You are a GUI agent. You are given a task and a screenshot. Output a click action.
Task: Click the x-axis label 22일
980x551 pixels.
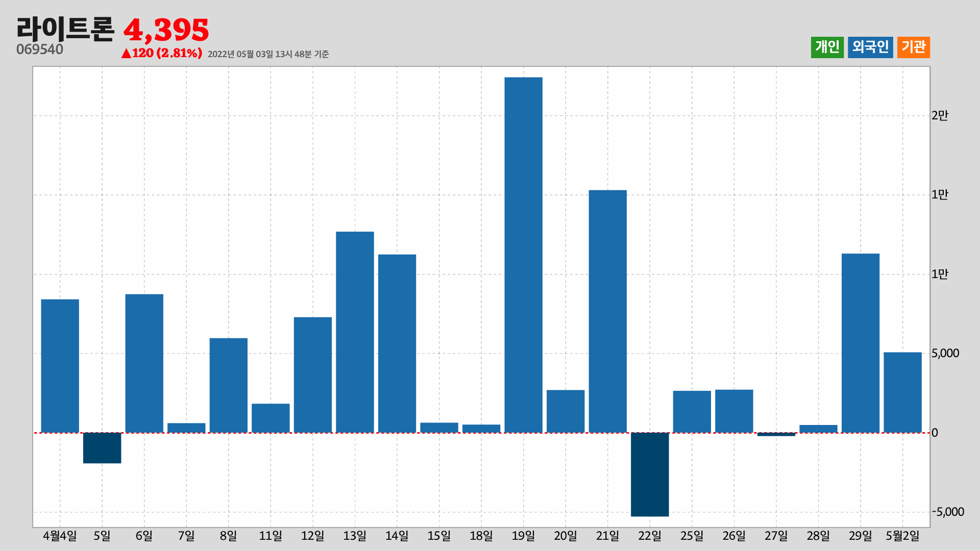point(650,536)
